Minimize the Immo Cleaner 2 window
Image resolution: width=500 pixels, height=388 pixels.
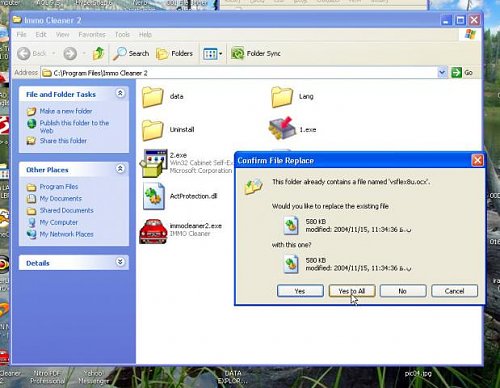pyautogui.click(x=446, y=20)
